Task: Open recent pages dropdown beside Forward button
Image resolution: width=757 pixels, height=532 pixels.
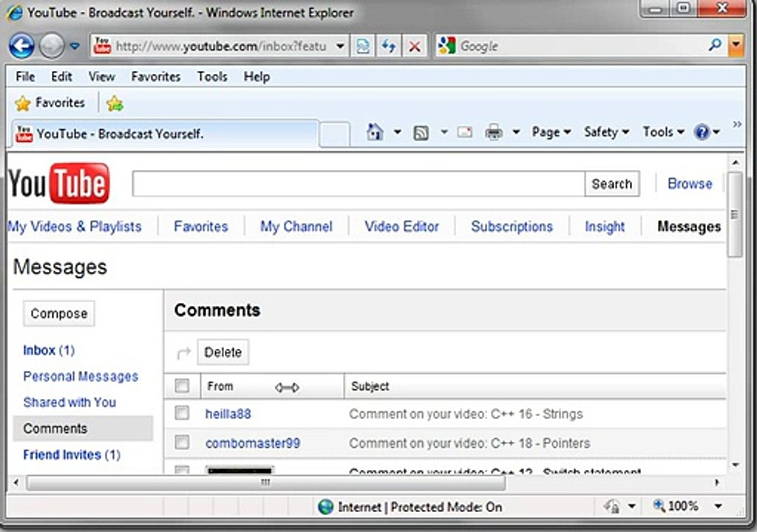Action: 75,47
